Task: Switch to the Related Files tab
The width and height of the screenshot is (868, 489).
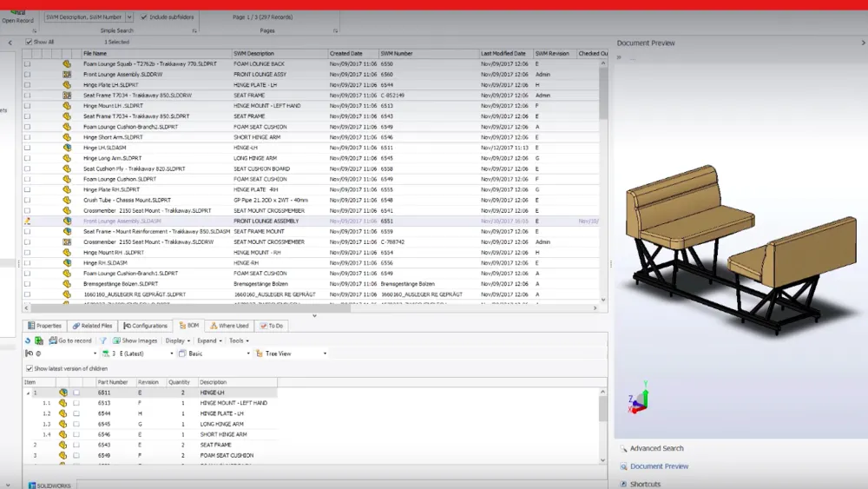Action: point(93,326)
